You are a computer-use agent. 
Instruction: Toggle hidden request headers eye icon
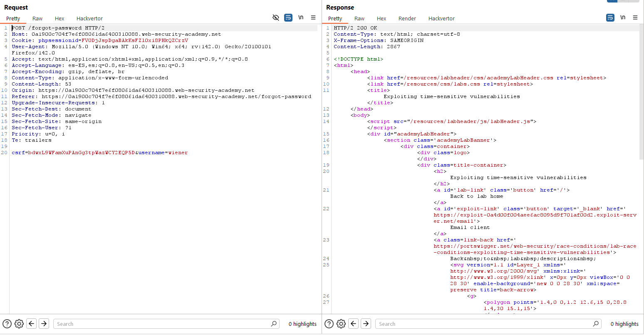coord(275,17)
